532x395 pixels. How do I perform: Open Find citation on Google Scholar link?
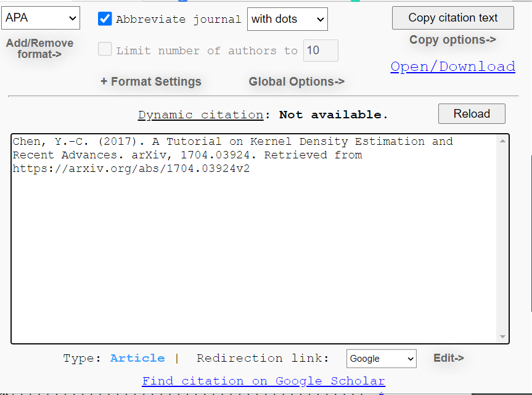tap(263, 381)
